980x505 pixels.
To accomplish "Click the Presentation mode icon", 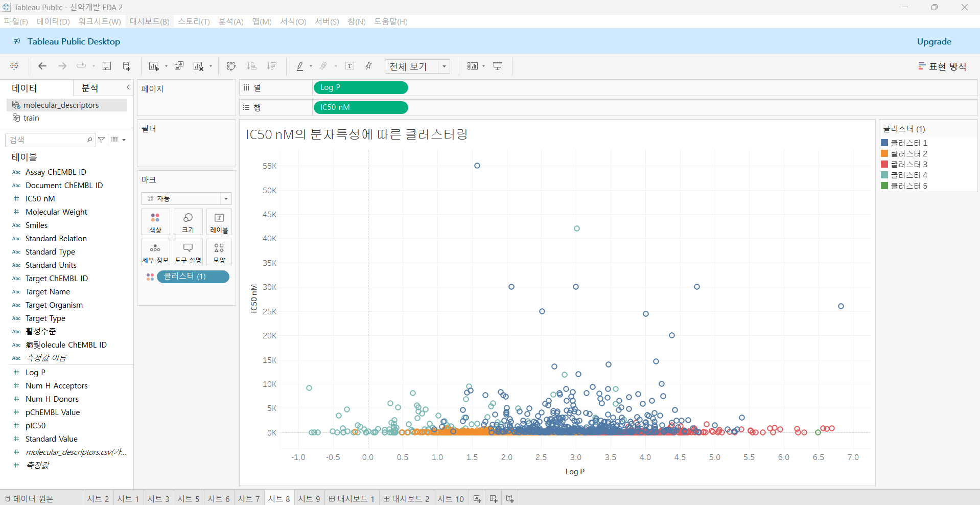I will [497, 66].
